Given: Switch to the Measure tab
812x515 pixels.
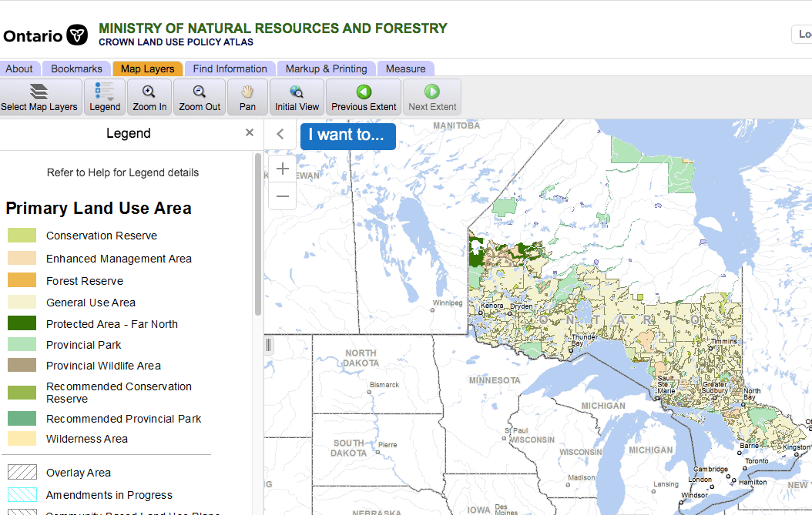Looking at the screenshot, I should pyautogui.click(x=405, y=69).
